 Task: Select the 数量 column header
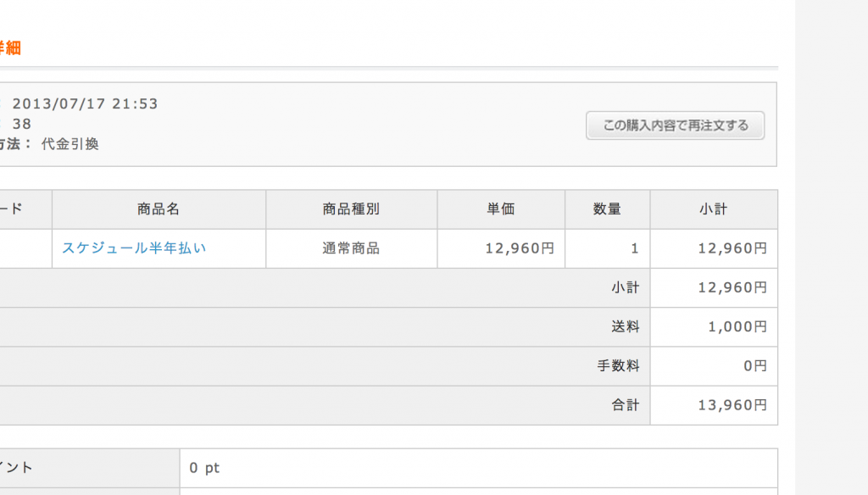click(607, 209)
